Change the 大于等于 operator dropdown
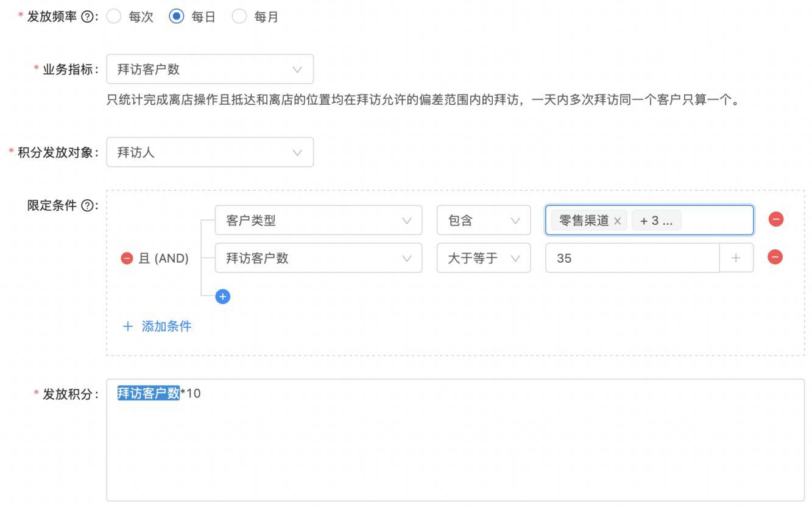Viewport: 812px width, 510px height. [x=484, y=258]
